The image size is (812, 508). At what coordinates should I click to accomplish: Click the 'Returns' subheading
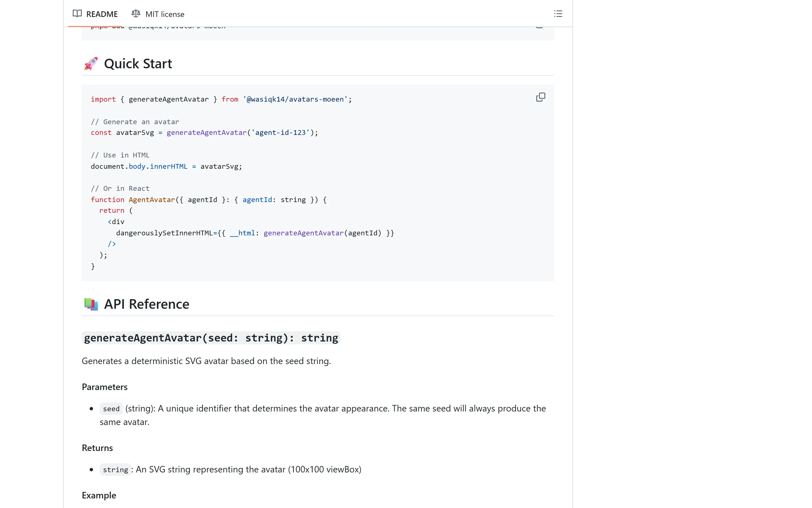(97, 448)
